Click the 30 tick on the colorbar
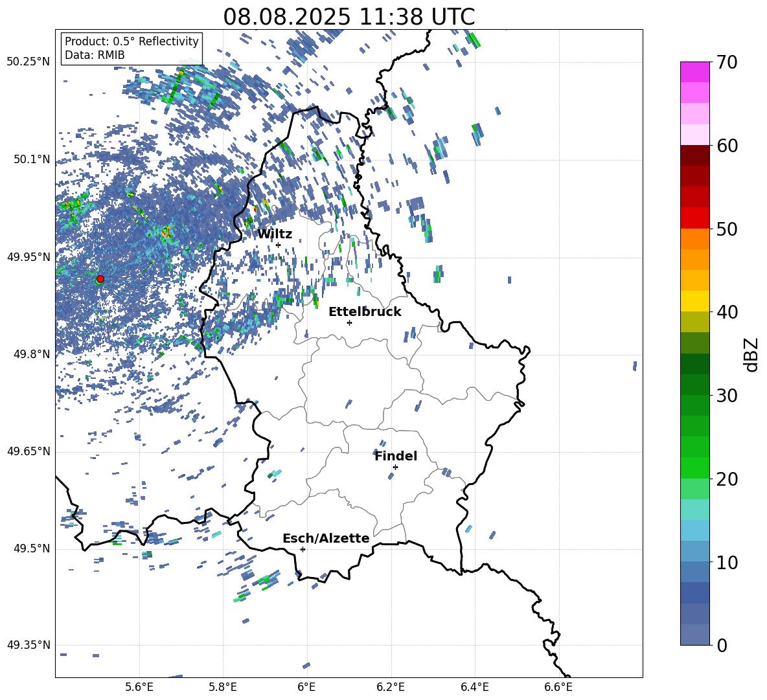The height and width of the screenshot is (700, 767). tap(726, 396)
